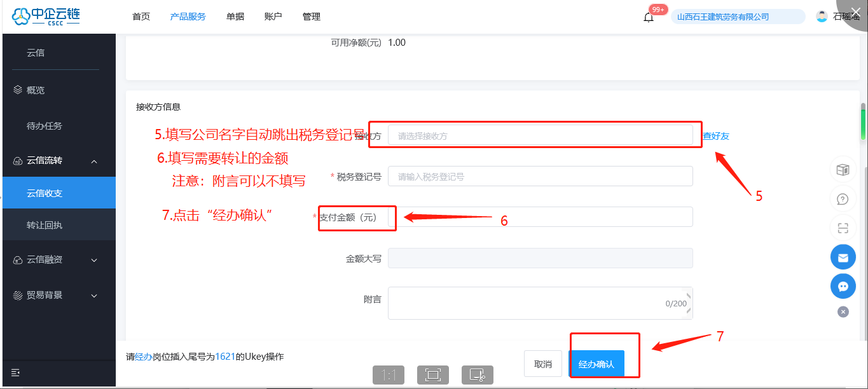
Task: Click the screenshot crop scissors viewer icon
Action: tap(477, 375)
